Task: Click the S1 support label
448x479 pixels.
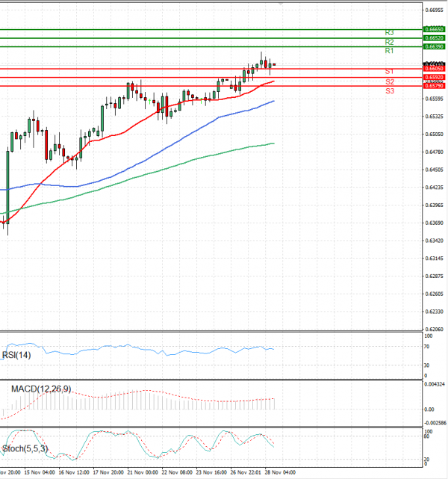Action: coord(389,71)
